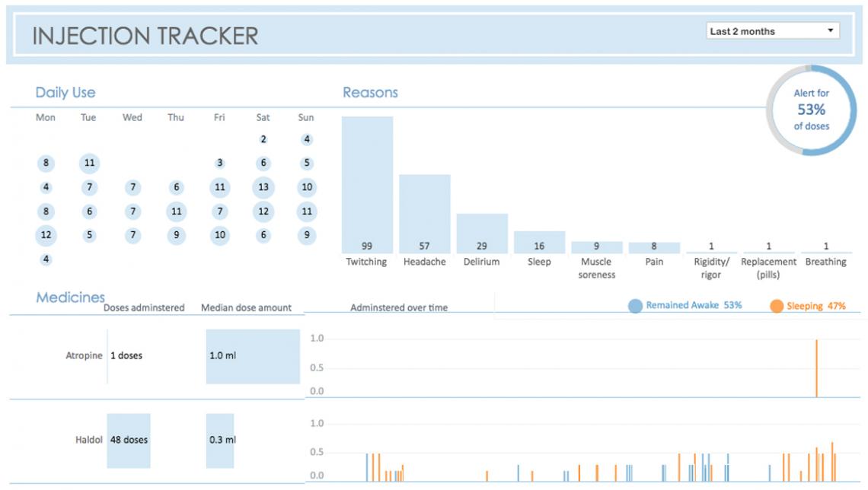Open the "Last 2 months" time range dropdown
The height and width of the screenshot is (490, 868).
click(772, 31)
